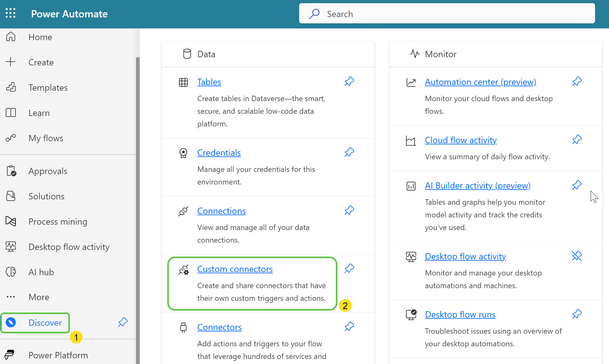The width and height of the screenshot is (609, 364).
Task: Click the My flows icon
Action: tap(11, 138)
